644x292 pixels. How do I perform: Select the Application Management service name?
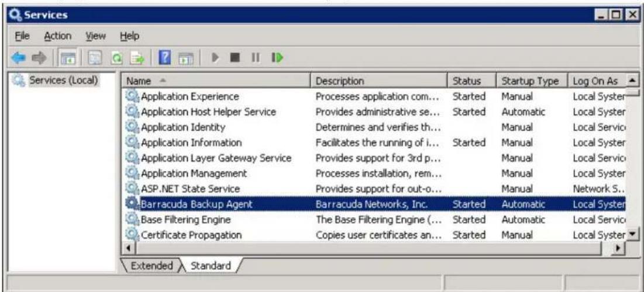pyautogui.click(x=194, y=173)
